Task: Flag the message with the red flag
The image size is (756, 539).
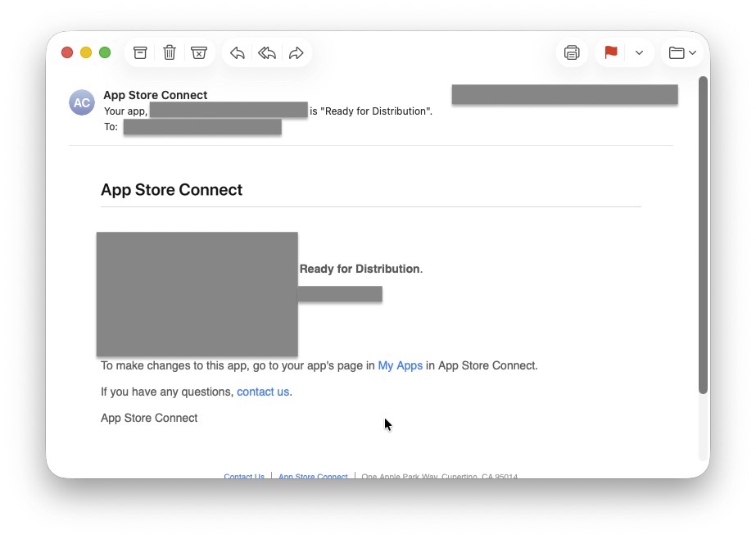Action: coord(611,52)
